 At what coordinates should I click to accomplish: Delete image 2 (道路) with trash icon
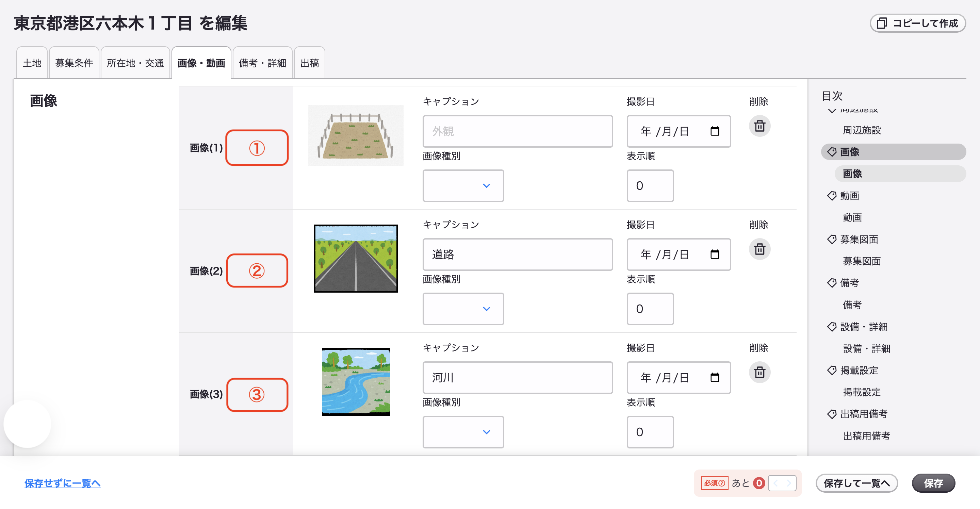coord(759,249)
